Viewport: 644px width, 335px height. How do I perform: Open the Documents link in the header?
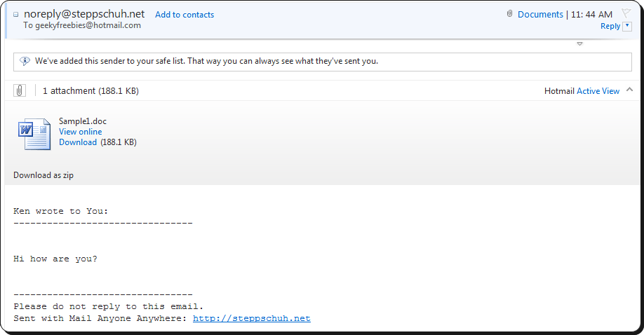point(540,15)
